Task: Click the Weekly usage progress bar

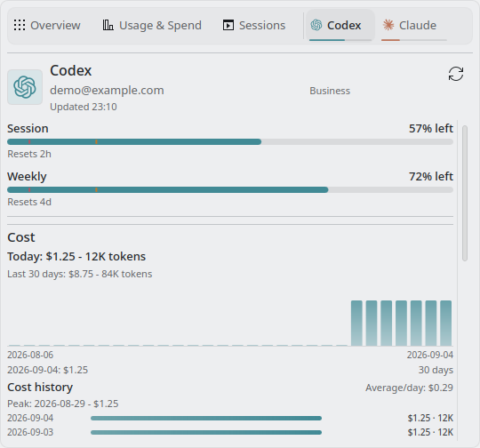Action: pos(230,190)
